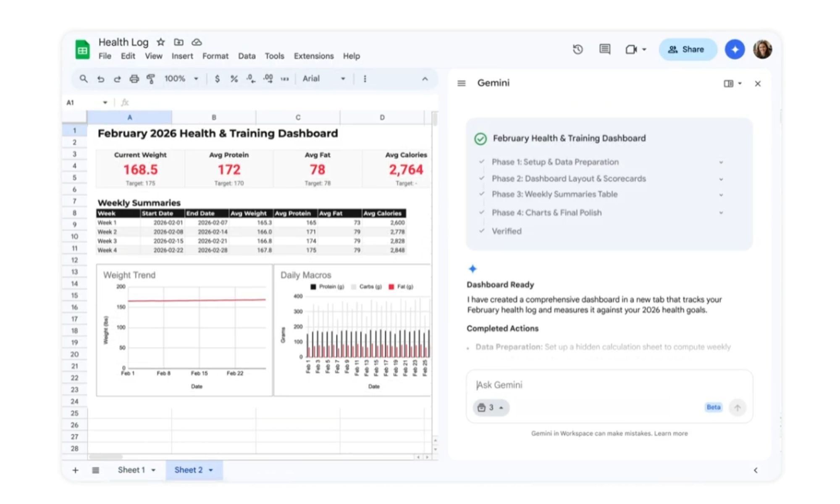Switch to Sheet 1 tab
Screen dimensions: 840x504
coord(132,470)
